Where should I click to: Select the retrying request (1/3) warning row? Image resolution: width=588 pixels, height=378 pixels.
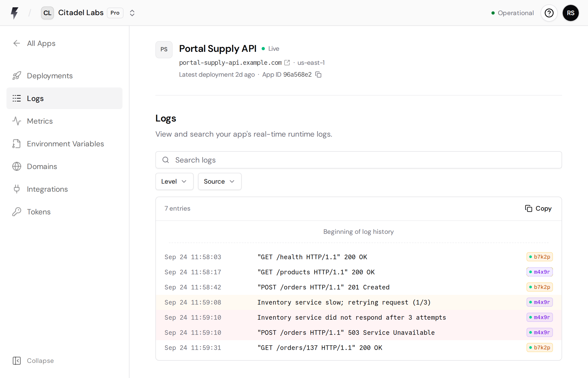coord(358,302)
